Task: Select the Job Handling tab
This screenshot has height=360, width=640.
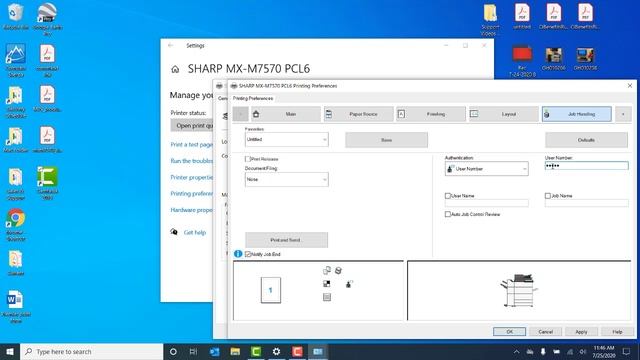Action: (x=577, y=114)
